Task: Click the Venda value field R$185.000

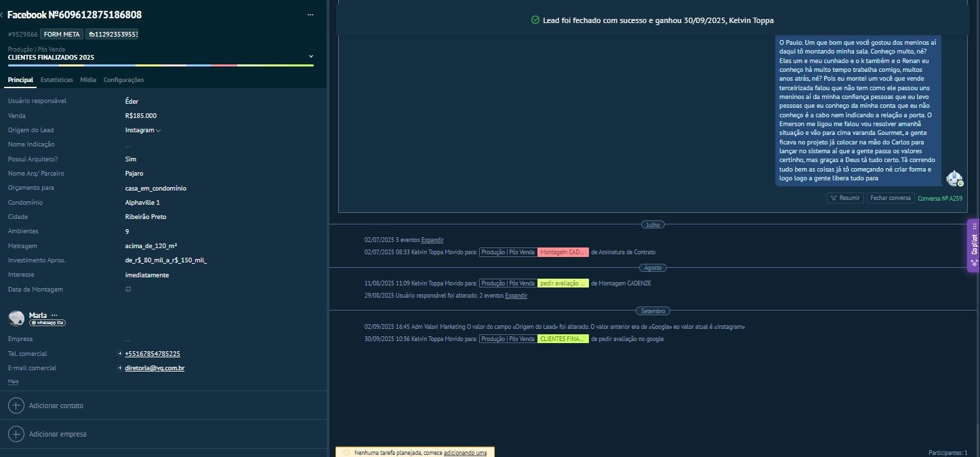Action: (x=141, y=116)
